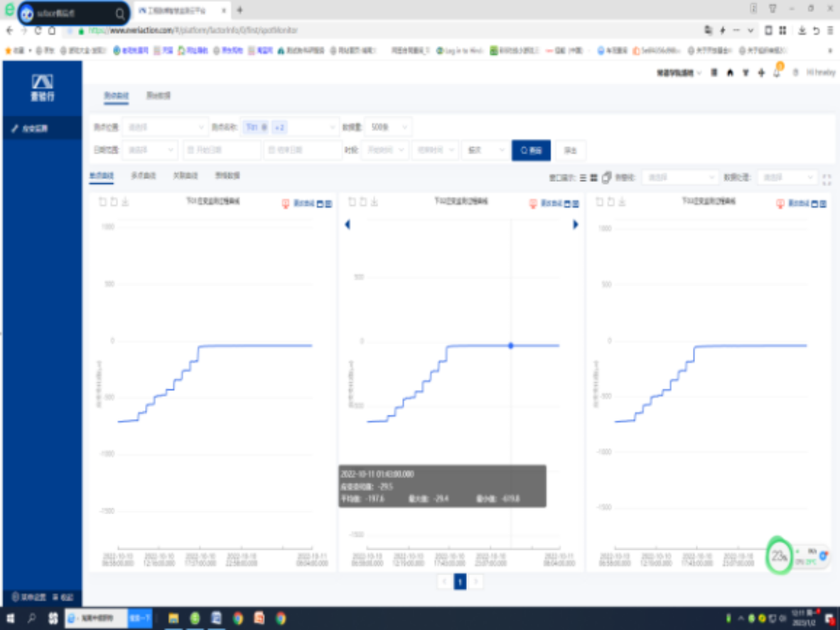Screen dimensions: 840x630
Task: Open the user account menu 'Hi hnwby'
Action: click(819, 72)
